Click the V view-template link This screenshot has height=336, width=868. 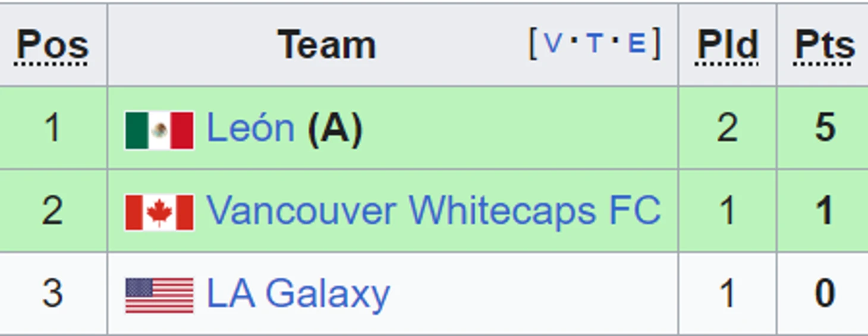click(x=552, y=43)
